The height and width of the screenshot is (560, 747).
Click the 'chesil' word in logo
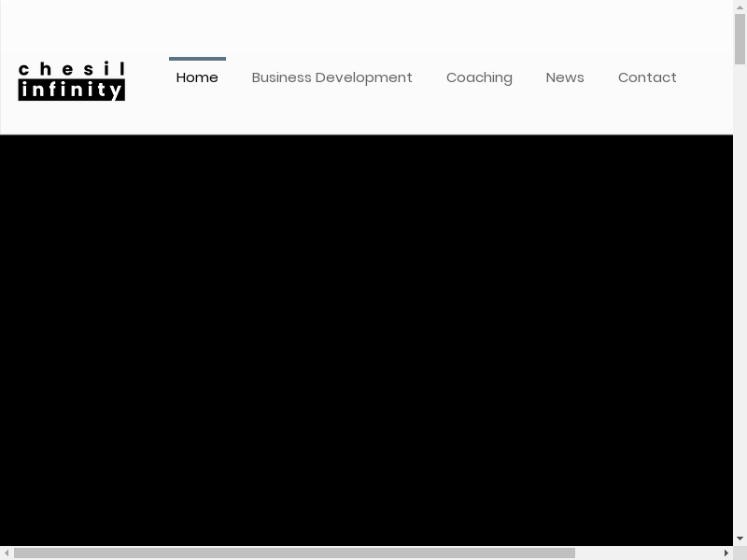coord(71,69)
